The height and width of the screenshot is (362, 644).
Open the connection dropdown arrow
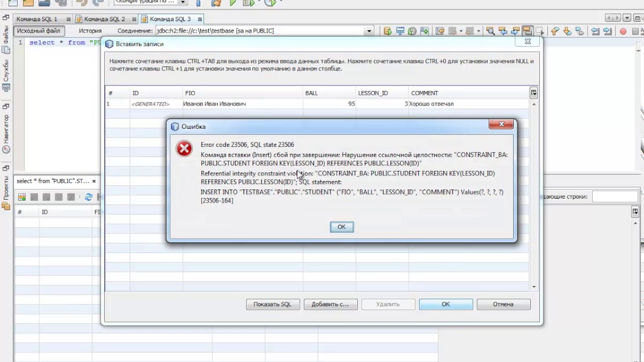tap(369, 31)
